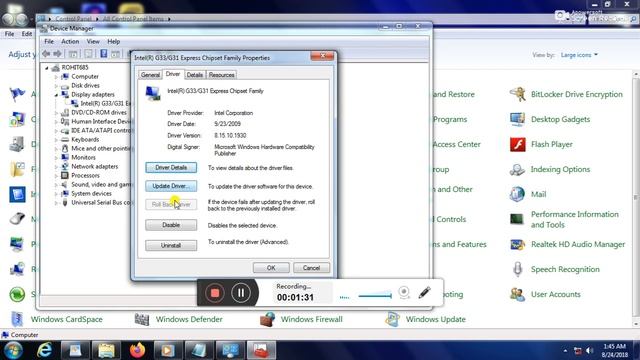
Task: Open Device Manager's Action menu
Action: pos(70,41)
